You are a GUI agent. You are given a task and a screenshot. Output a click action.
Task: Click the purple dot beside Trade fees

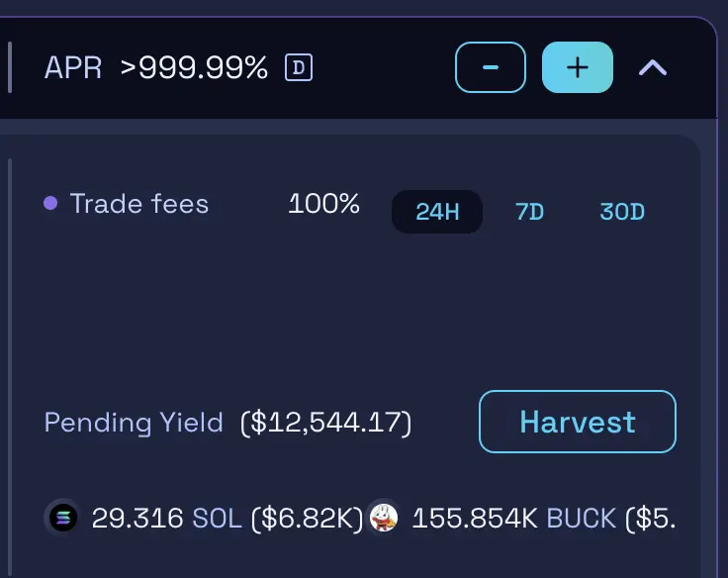pyautogui.click(x=50, y=204)
